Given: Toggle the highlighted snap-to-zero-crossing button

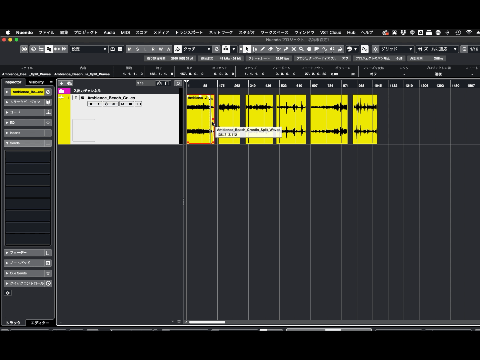Looking at the screenshot, I should (x=365, y=49).
